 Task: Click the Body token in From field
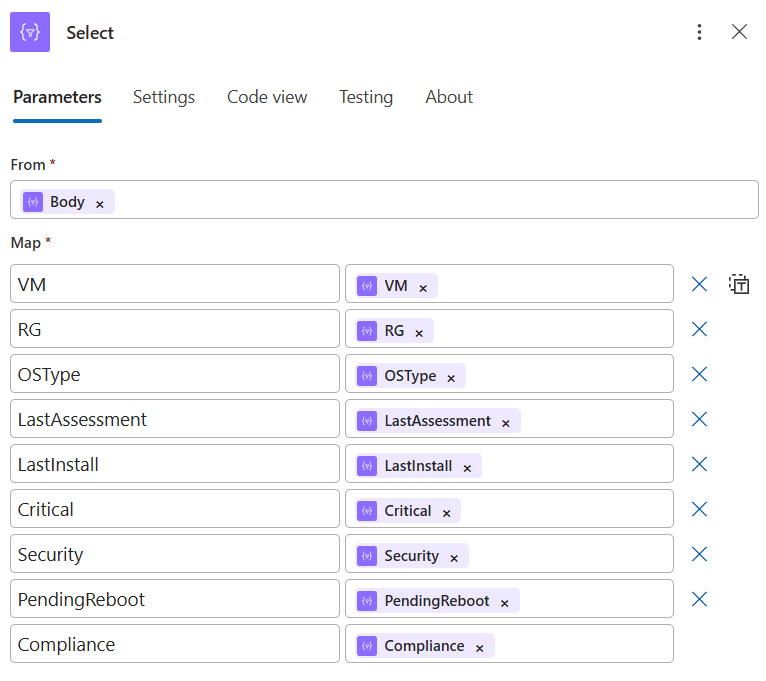coord(66,202)
